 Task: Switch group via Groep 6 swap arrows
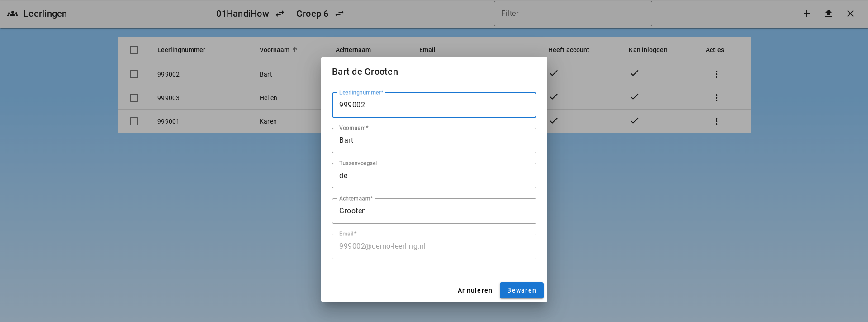(339, 14)
